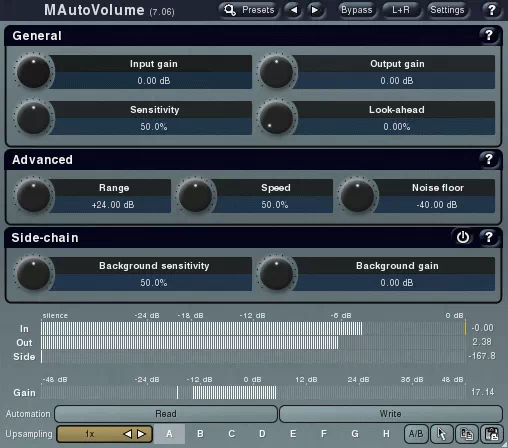The width and height of the screenshot is (508, 448).
Task: Click the Gain meter bar
Action: click(x=253, y=392)
